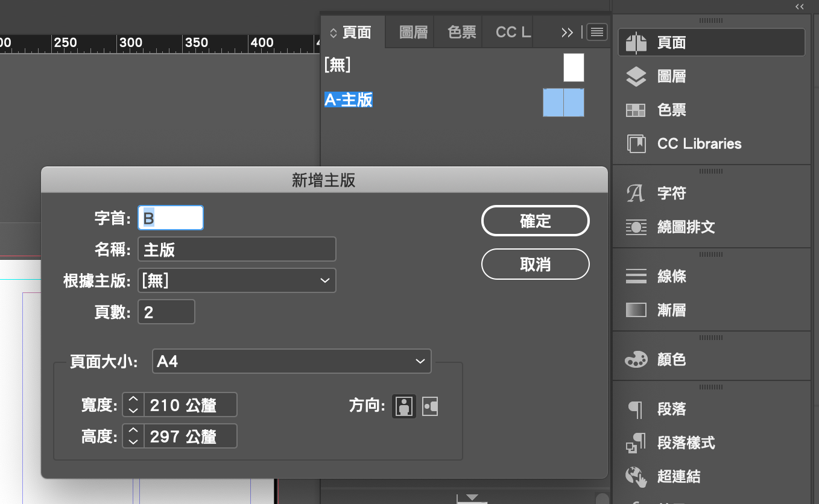The width and height of the screenshot is (819, 504).
Task: Open the CC Libraries panel icon
Action: point(636,144)
